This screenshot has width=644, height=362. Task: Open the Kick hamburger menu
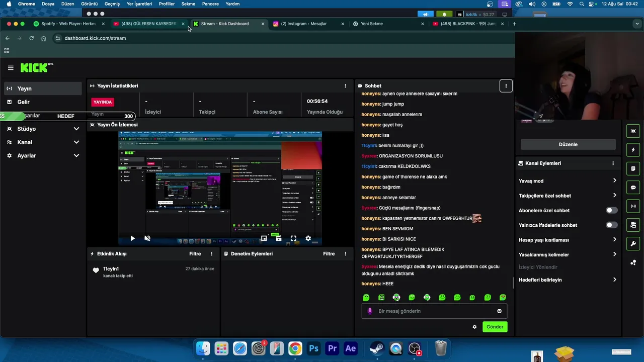[11, 68]
